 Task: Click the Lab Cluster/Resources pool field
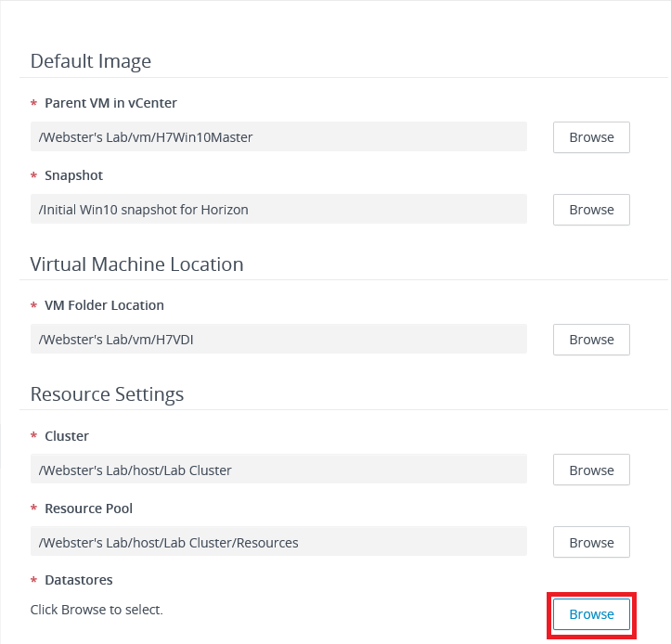(x=278, y=543)
